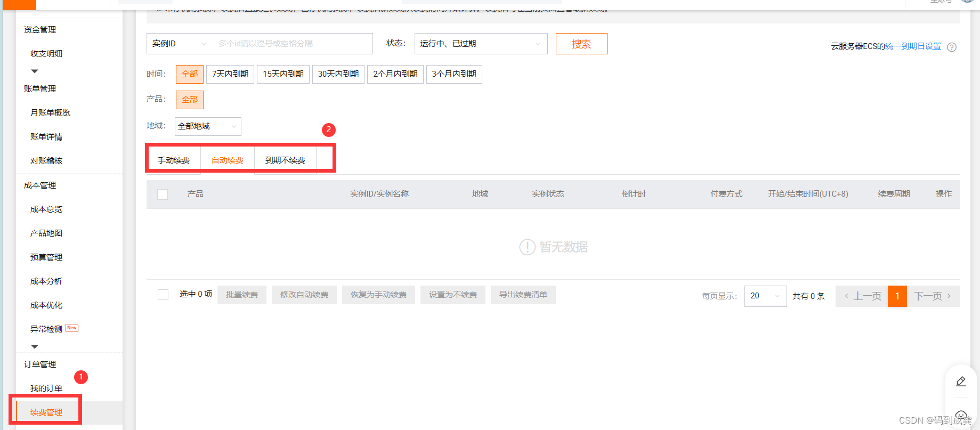
Task: Open the per-page count dropdown showing 20
Action: click(x=765, y=296)
